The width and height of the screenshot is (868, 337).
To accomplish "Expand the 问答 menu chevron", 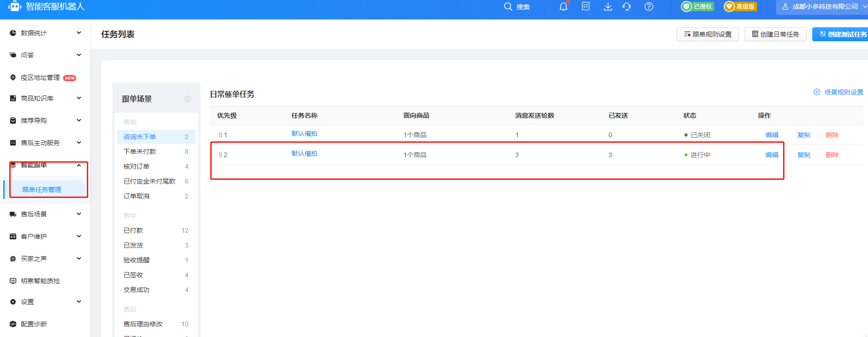I will tap(79, 55).
